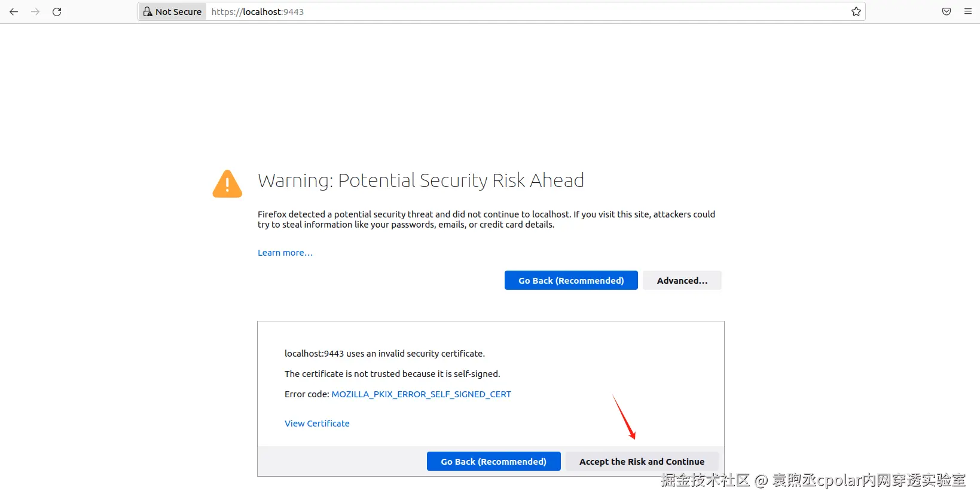Click the forward navigation arrow
Image resolution: width=980 pixels, height=503 pixels.
[35, 11]
